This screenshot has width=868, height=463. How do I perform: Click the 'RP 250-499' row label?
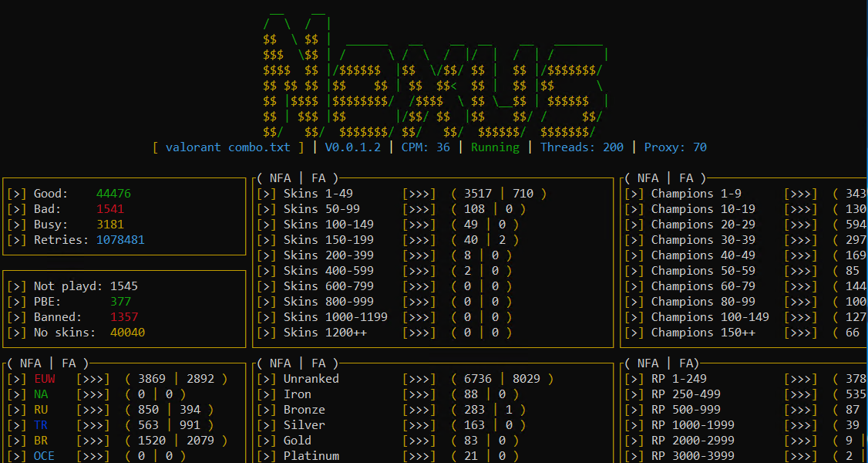point(686,395)
